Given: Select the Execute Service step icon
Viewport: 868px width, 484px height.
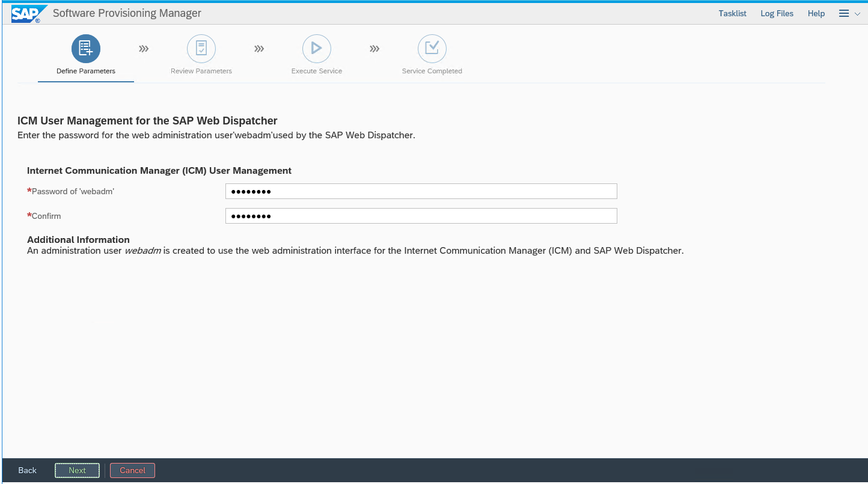Looking at the screenshot, I should pos(317,49).
